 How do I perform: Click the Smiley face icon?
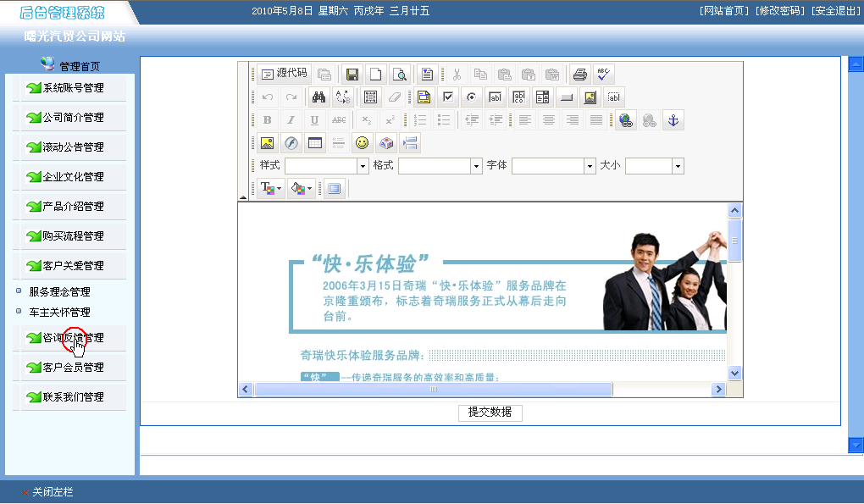[362, 143]
